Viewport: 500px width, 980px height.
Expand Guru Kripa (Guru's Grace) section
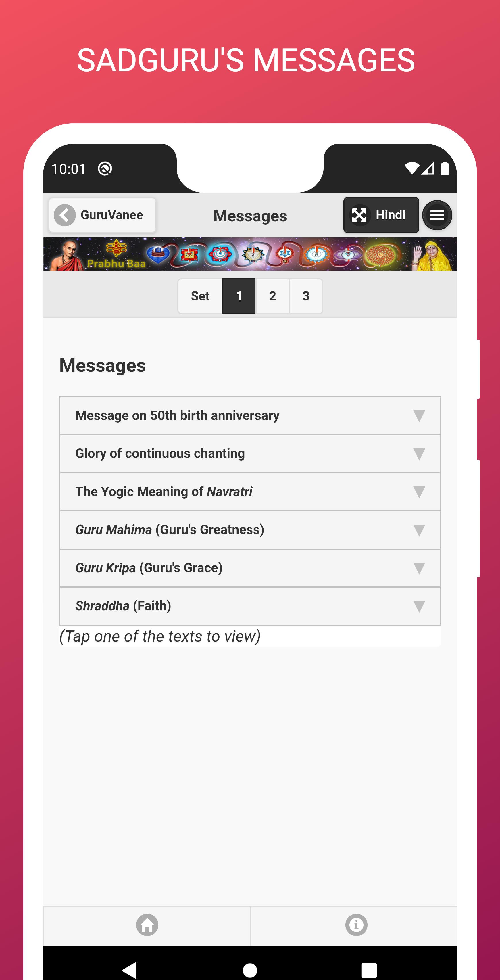pyautogui.click(x=250, y=567)
